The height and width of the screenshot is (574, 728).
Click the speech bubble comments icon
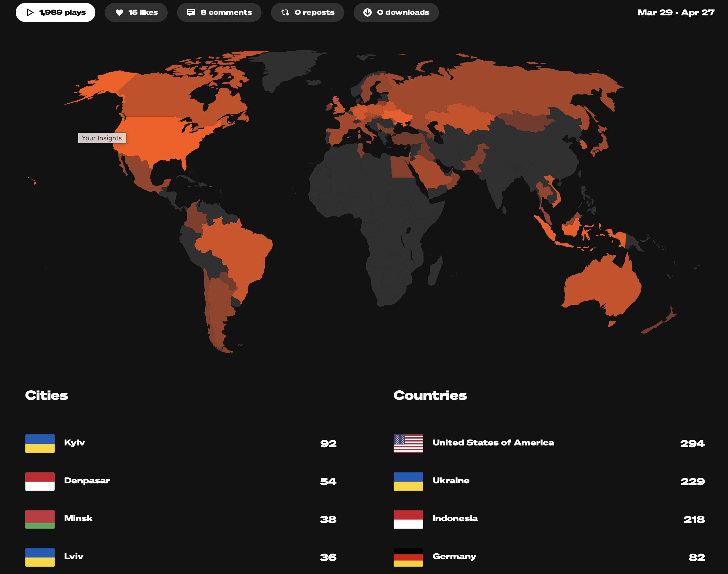coord(191,12)
